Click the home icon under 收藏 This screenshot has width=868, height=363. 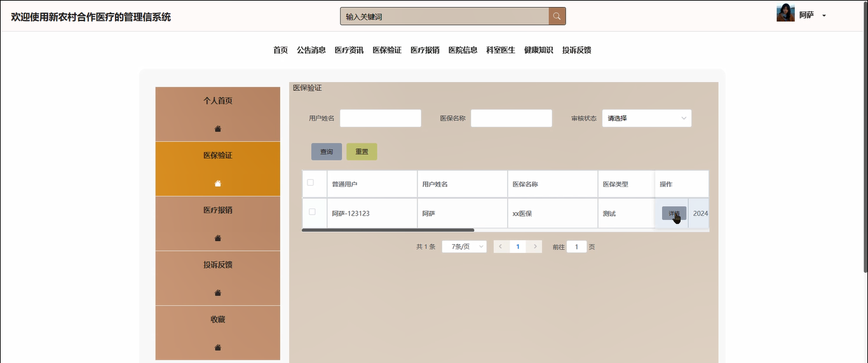[x=218, y=348]
